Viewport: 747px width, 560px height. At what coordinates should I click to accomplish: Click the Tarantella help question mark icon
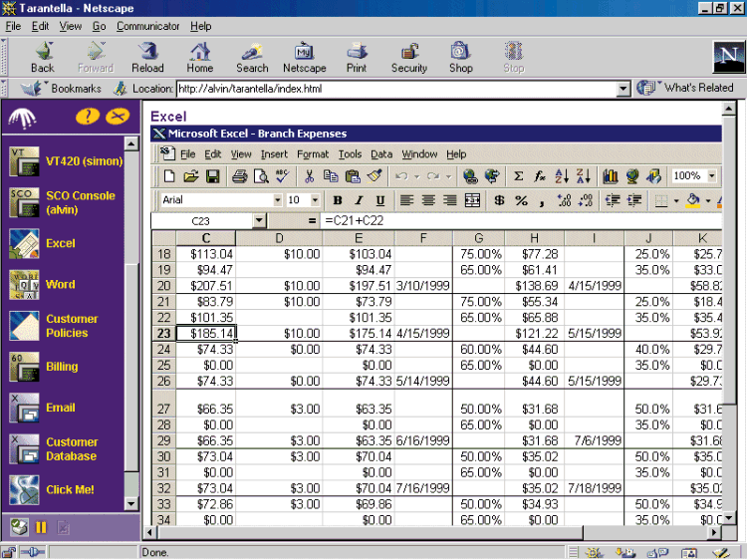pos(88,116)
